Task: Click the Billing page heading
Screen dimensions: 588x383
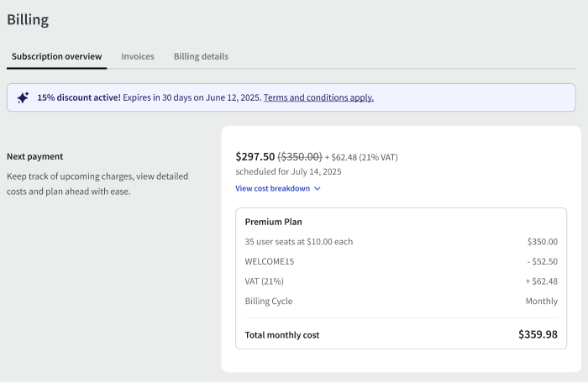Action: [28, 19]
